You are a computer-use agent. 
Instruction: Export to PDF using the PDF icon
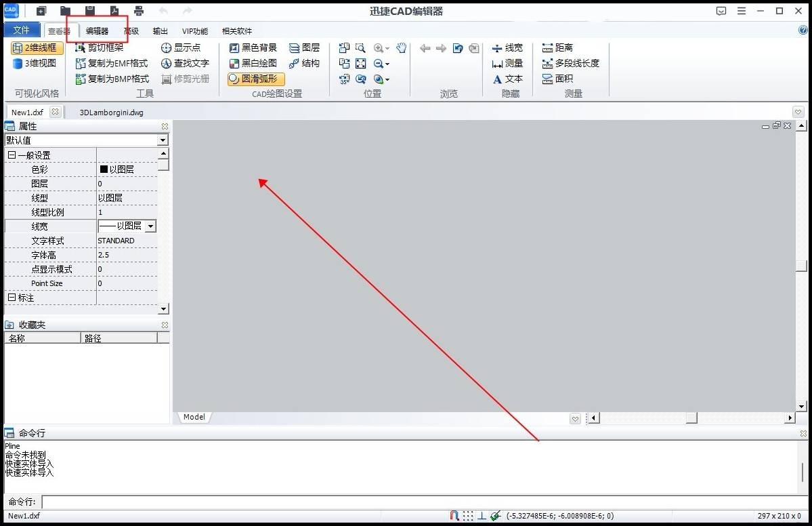point(114,11)
